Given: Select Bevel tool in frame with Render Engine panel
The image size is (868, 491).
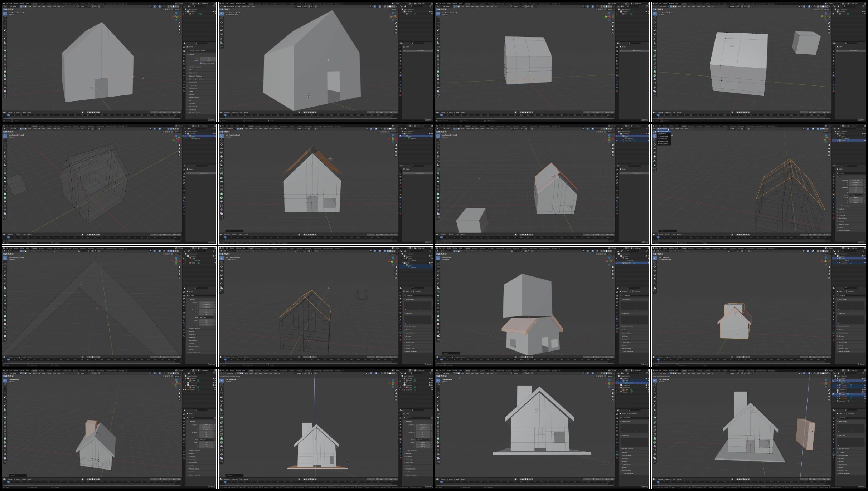Looking at the screenshot, I should [x=5, y=60].
